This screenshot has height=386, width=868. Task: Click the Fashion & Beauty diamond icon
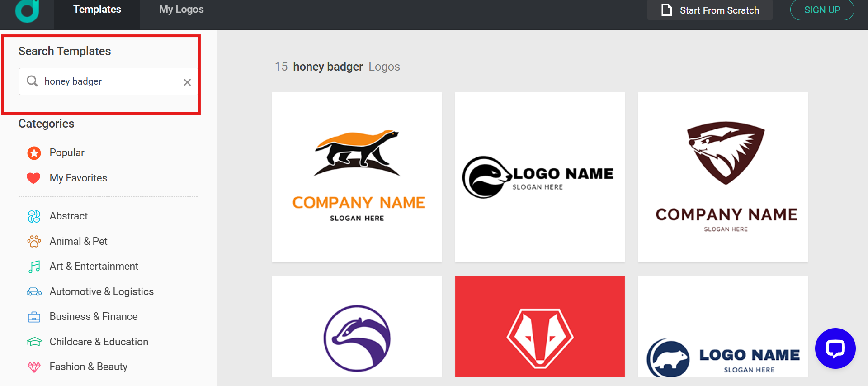click(34, 367)
